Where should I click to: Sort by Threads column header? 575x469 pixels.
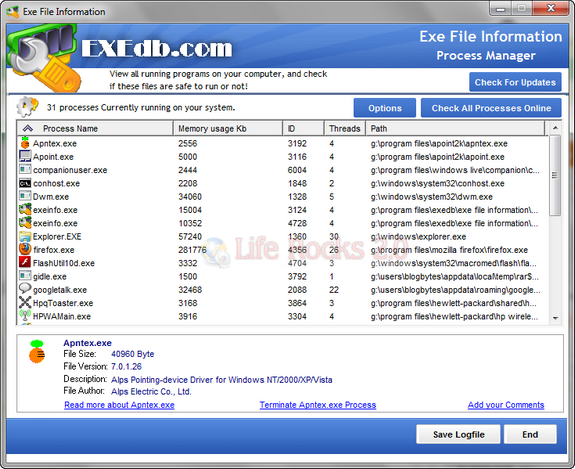[345, 128]
